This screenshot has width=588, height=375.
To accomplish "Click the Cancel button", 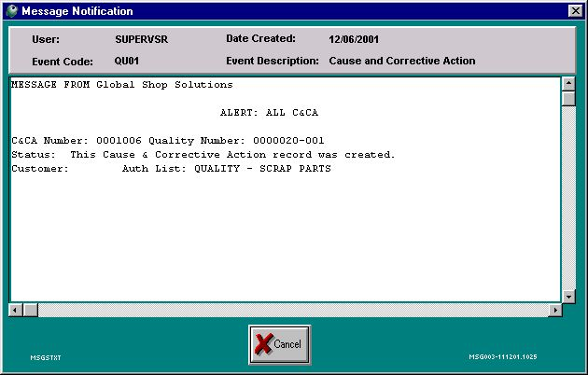I will 280,344.
